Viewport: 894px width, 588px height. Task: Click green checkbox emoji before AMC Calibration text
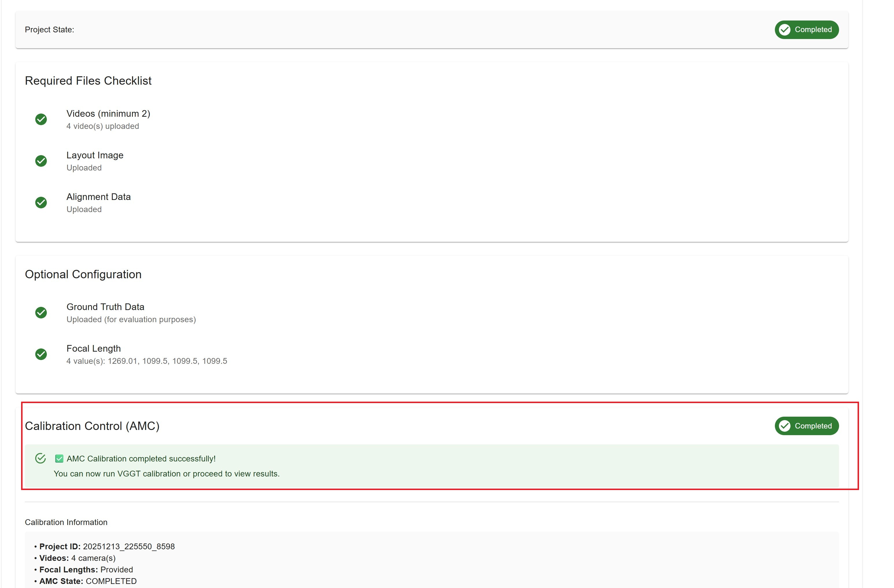[x=59, y=459]
